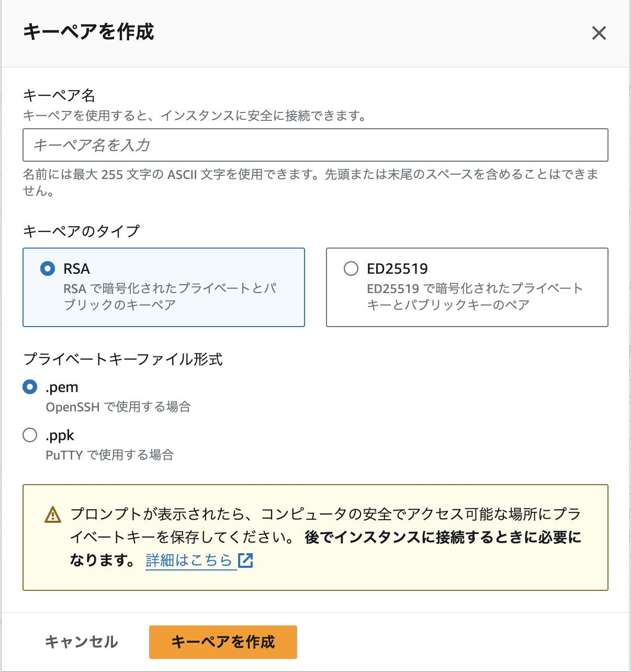Click the X icon at the top right
The height and width of the screenshot is (672, 631).
(599, 33)
